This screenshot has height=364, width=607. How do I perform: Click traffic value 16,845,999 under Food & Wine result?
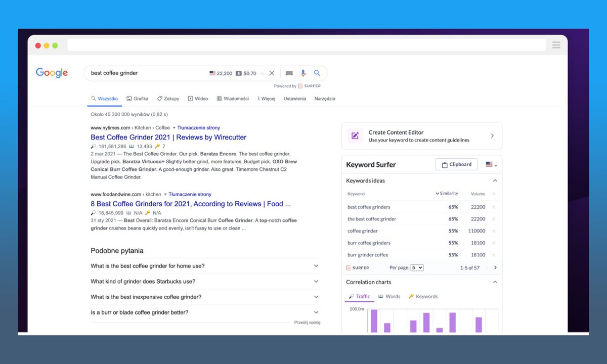[x=111, y=213]
